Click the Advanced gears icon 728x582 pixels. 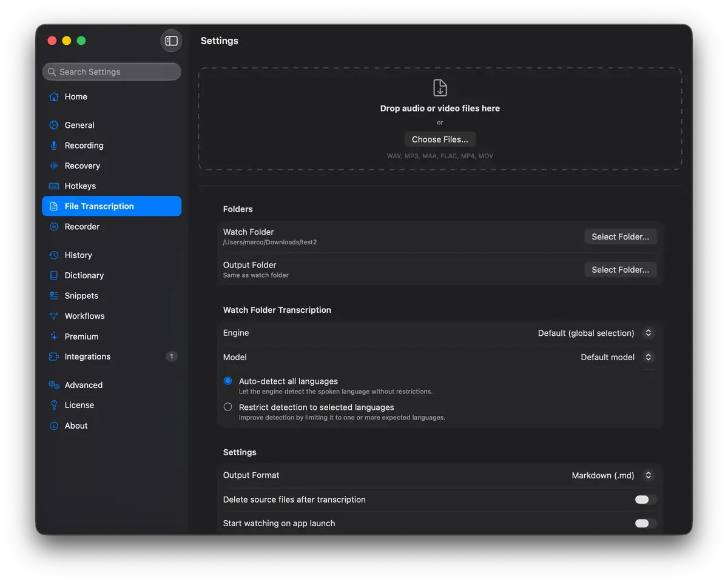click(x=54, y=385)
